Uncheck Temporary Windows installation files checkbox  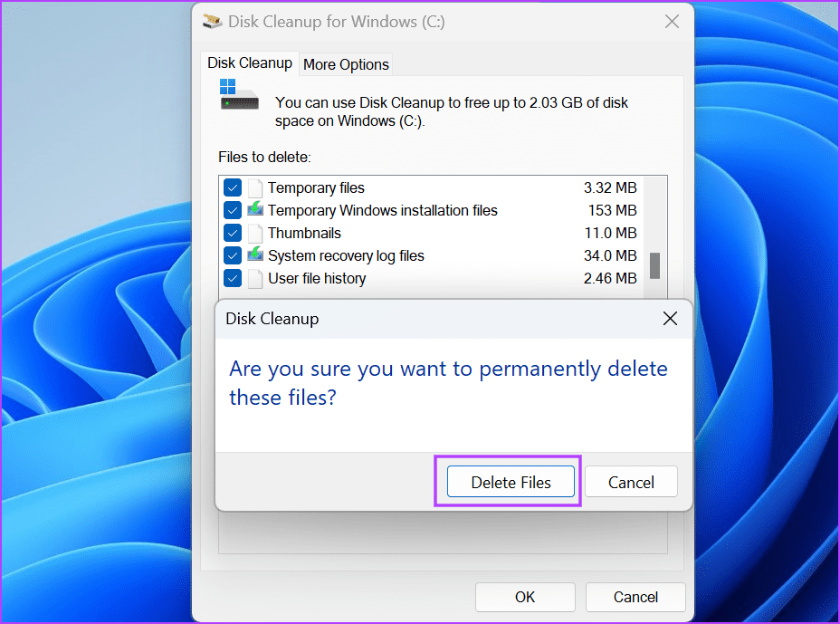(x=233, y=211)
